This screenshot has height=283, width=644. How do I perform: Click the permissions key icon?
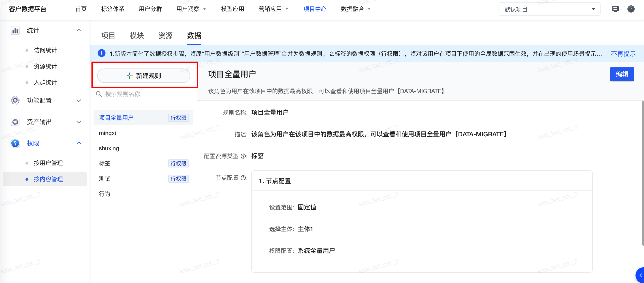pyautogui.click(x=15, y=143)
